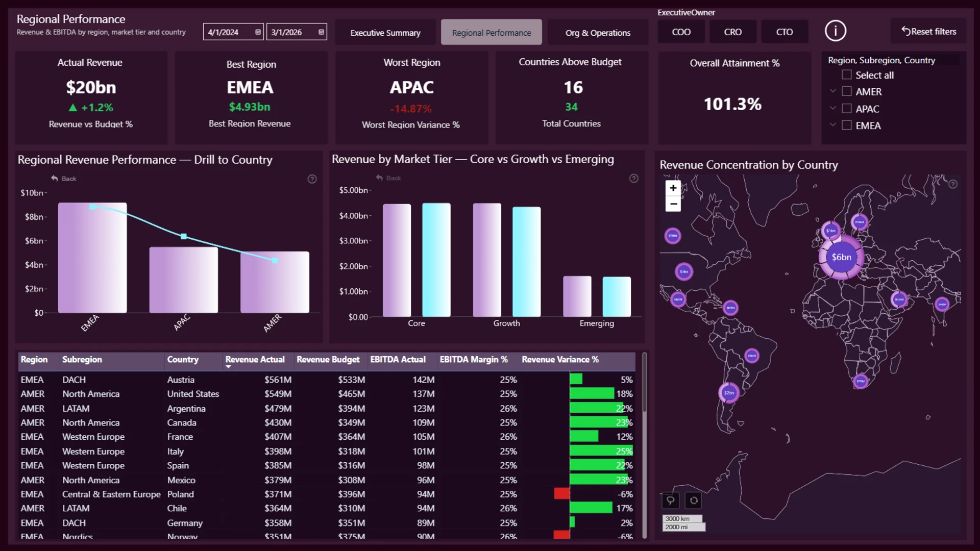
Task: Expand the AMER region tree
Action: 833,91
